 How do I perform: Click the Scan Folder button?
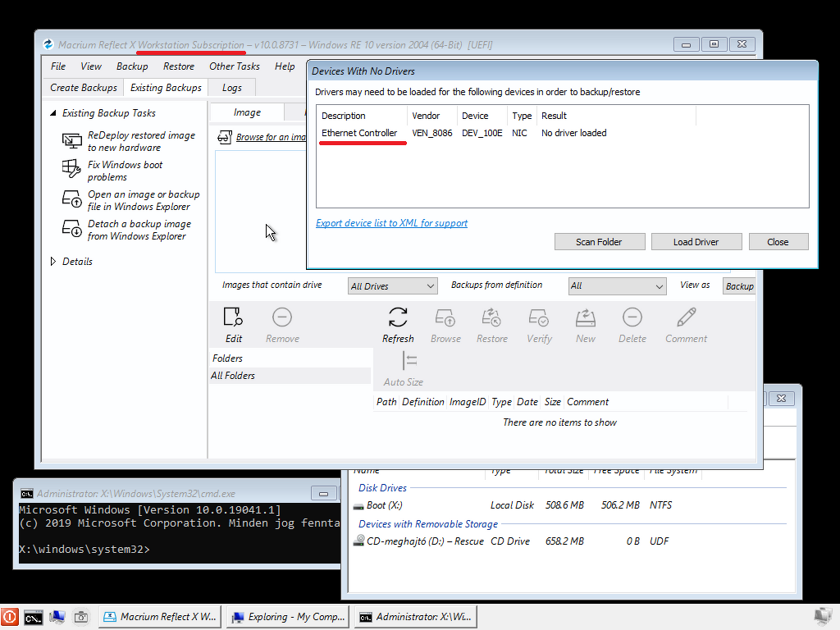[600, 242]
